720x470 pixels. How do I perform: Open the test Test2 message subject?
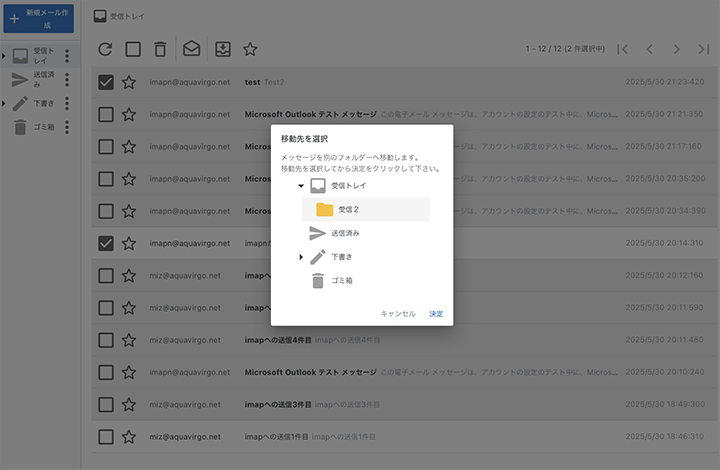point(252,82)
